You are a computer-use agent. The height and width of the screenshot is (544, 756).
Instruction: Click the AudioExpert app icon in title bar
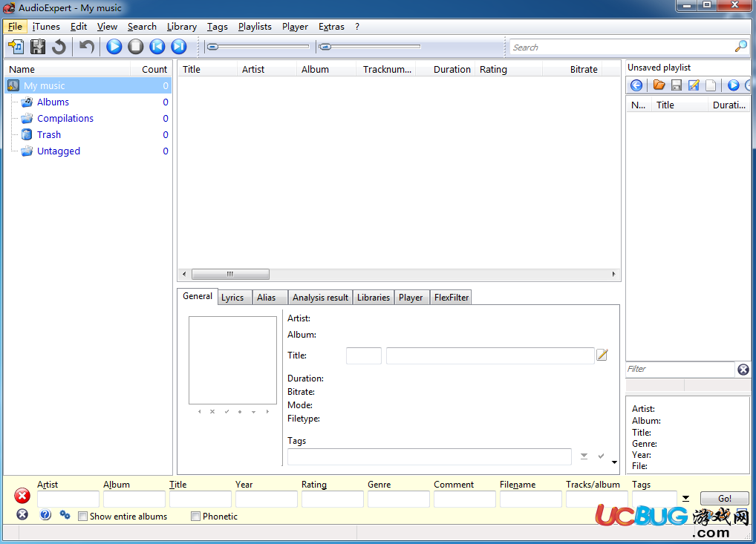[x=9, y=8]
